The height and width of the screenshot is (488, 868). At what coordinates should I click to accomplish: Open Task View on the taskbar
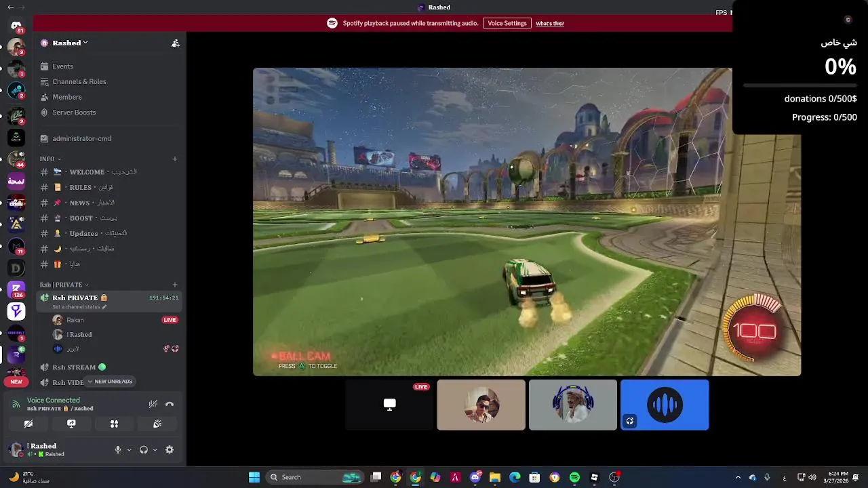pyautogui.click(x=376, y=477)
